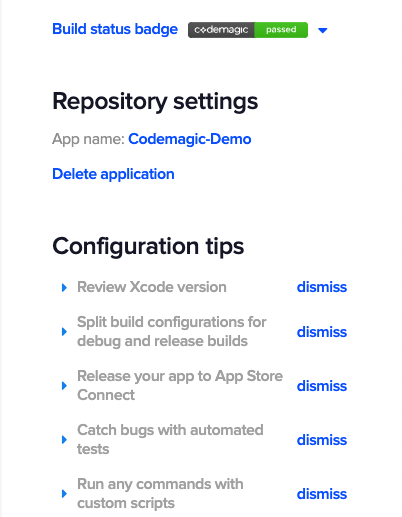The height and width of the screenshot is (517, 402).
Task: Dismiss the automated tests tip
Action: coord(322,440)
